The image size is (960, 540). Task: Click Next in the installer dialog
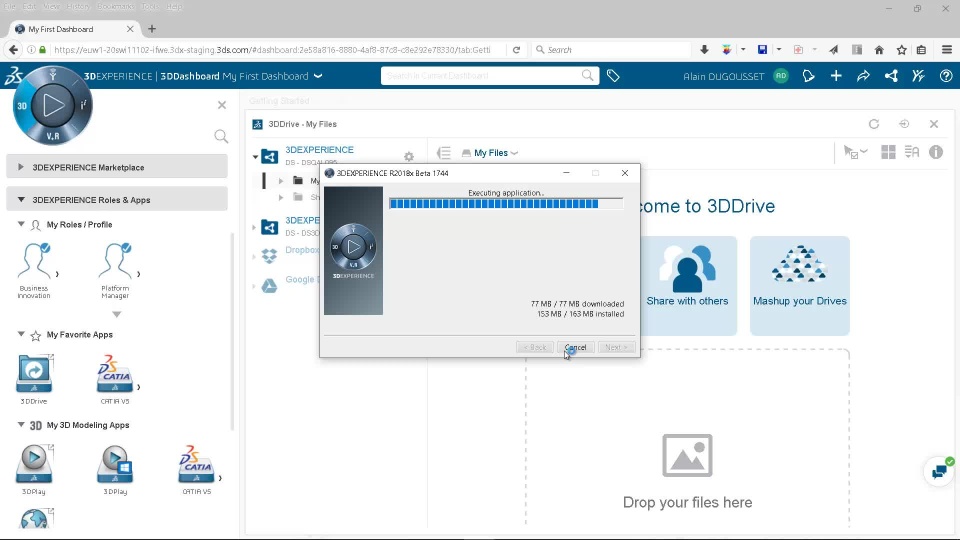point(617,347)
